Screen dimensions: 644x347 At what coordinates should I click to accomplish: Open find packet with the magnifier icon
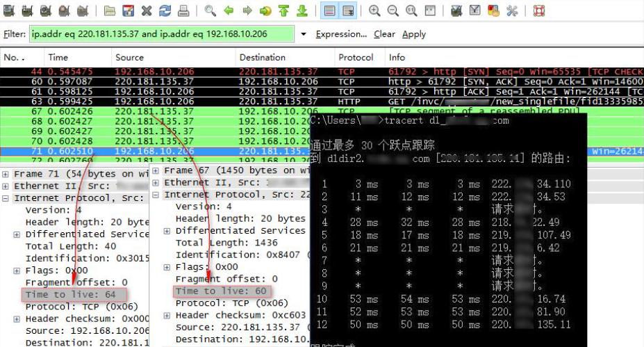[x=210, y=11]
